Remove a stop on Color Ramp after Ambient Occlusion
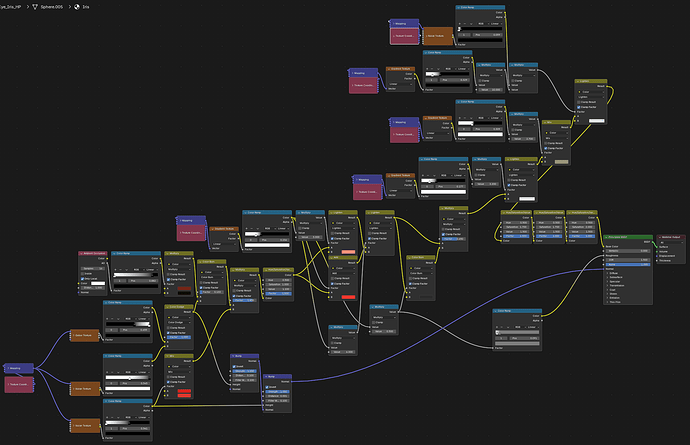690x445 pixels. pos(121,270)
